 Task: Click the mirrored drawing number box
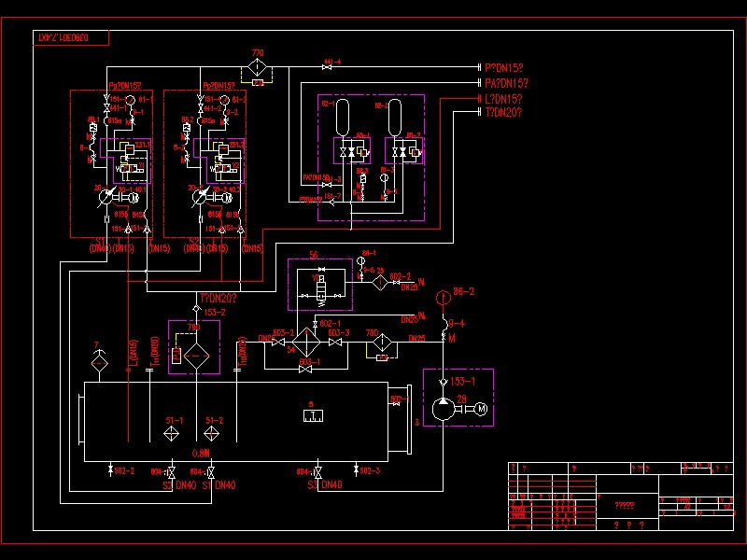[x=71, y=37]
